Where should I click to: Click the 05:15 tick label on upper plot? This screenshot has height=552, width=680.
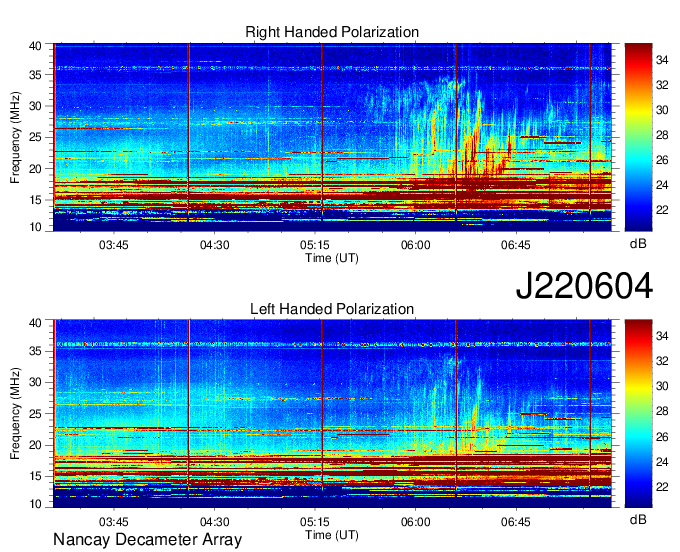[314, 245]
